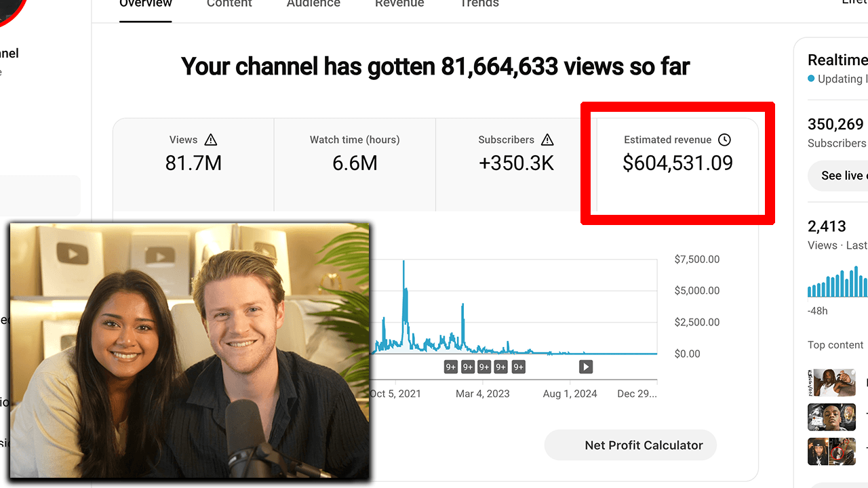
Task: Click the See live button in Realtime
Action: [x=838, y=176]
